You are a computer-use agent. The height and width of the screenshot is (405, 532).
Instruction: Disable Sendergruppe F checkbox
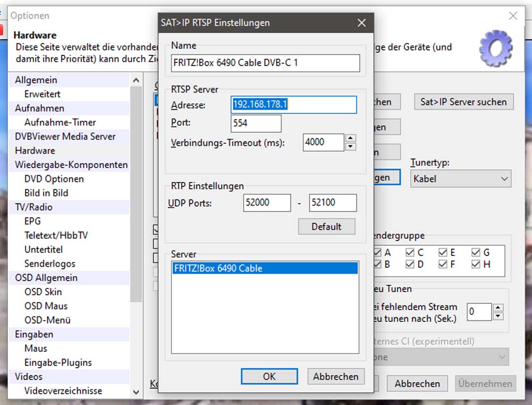443,264
